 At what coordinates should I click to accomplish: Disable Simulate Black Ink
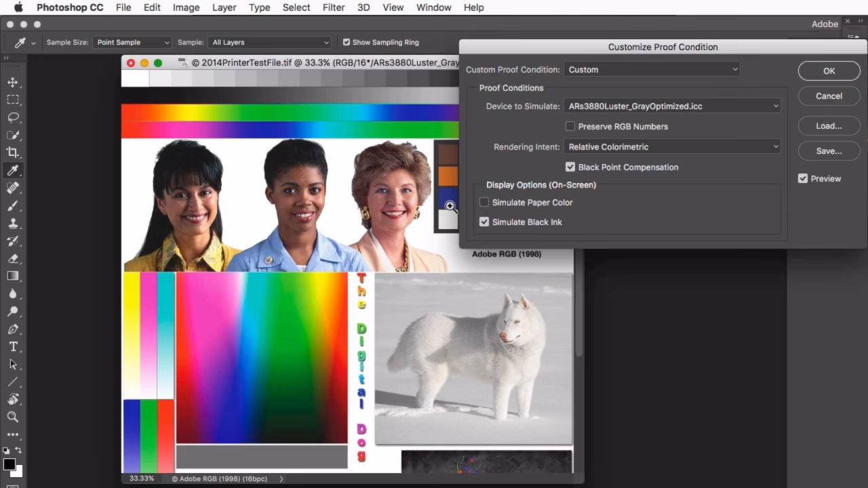[x=484, y=222]
